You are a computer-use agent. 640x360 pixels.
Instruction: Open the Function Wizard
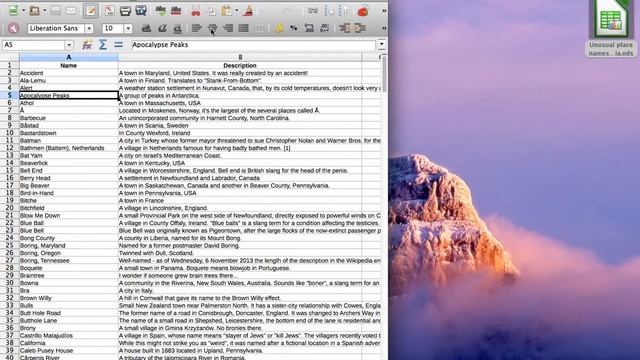pos(87,45)
